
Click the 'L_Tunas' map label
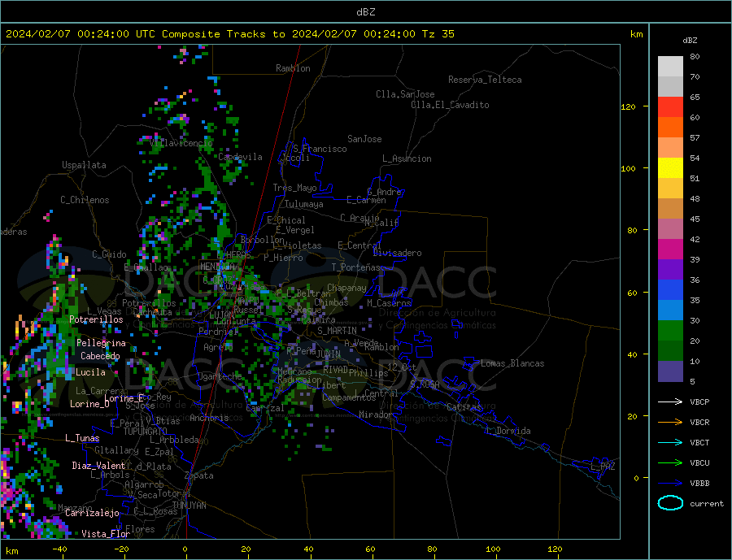[82, 438]
